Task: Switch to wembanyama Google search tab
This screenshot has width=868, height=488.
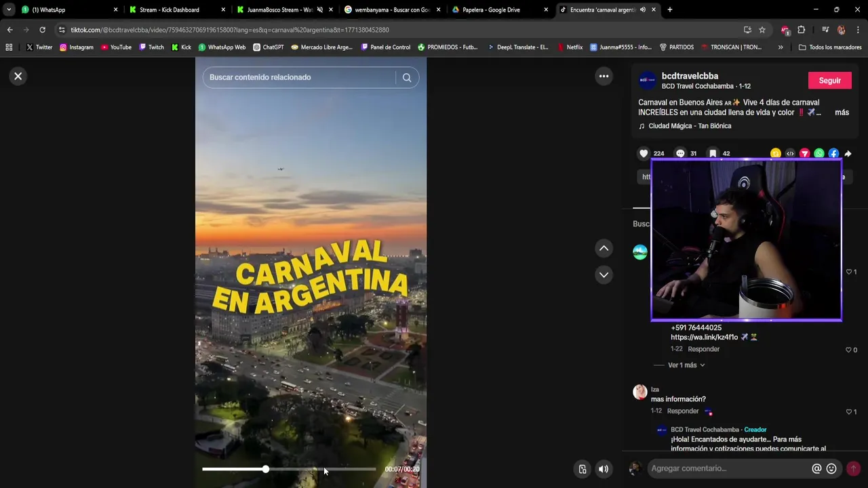Action: point(392,9)
